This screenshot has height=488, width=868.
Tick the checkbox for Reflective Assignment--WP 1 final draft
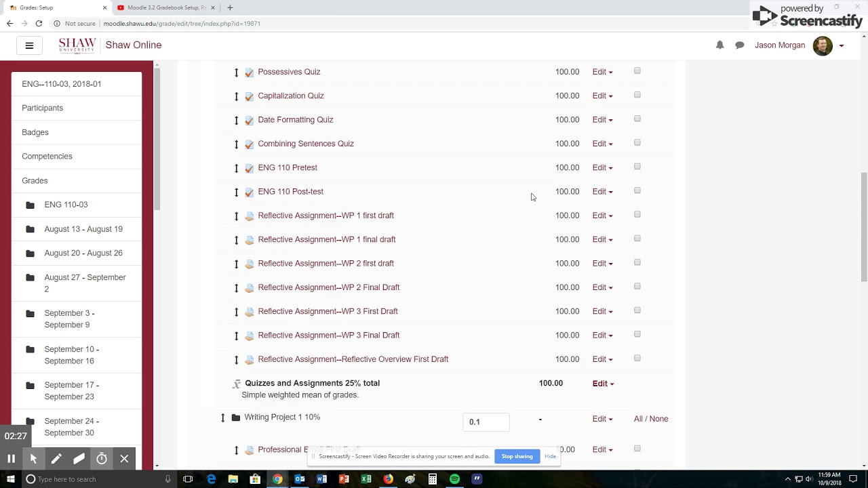coord(637,239)
